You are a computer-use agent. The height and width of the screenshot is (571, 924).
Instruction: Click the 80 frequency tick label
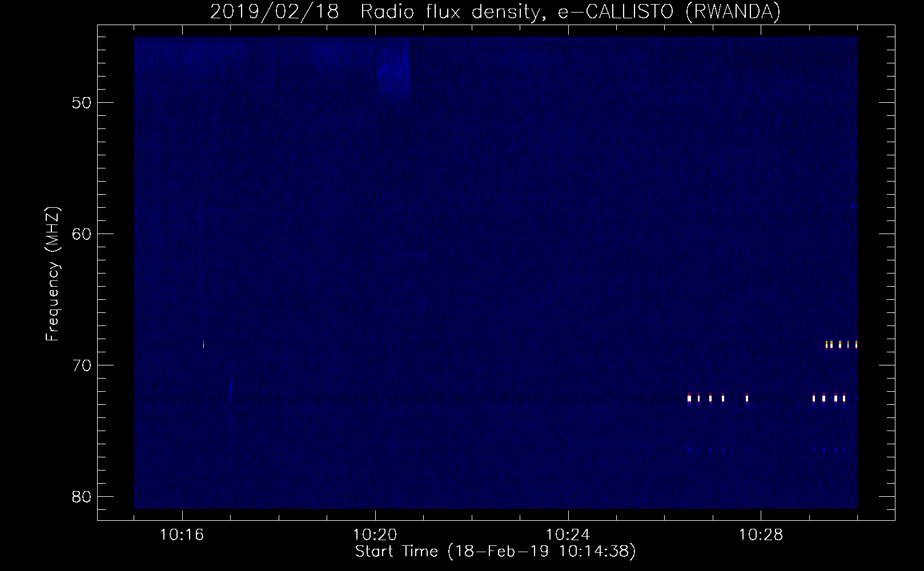click(x=82, y=497)
